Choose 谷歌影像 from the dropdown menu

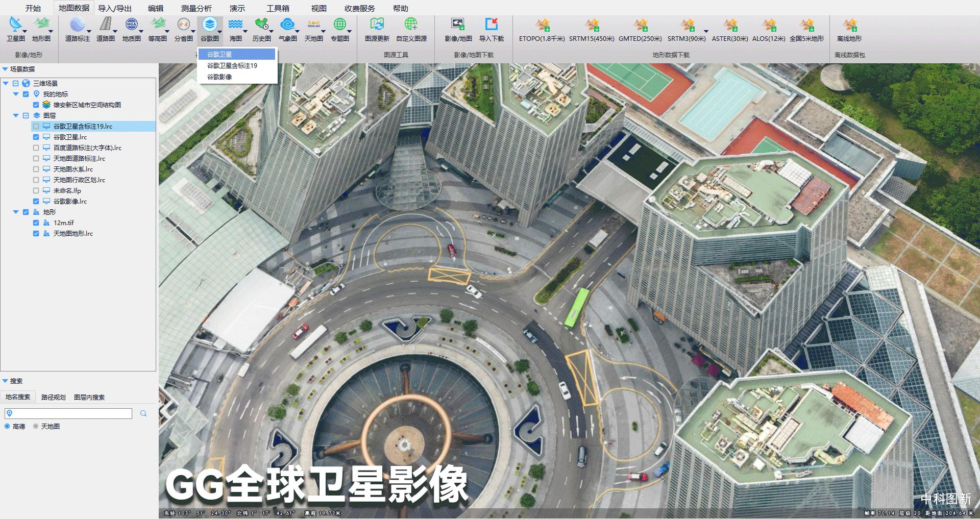coord(237,77)
